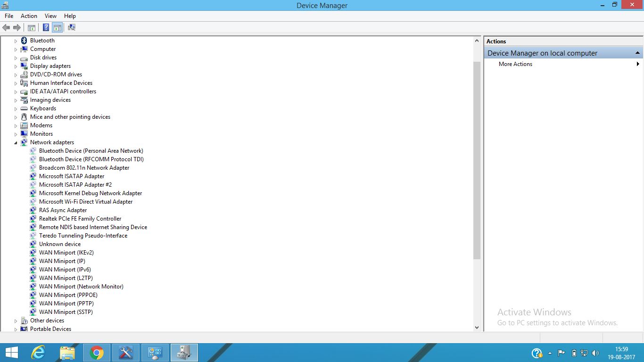Click the Broadcom 802.11n Network Adapter icon
The image size is (644, 362).
(33, 168)
